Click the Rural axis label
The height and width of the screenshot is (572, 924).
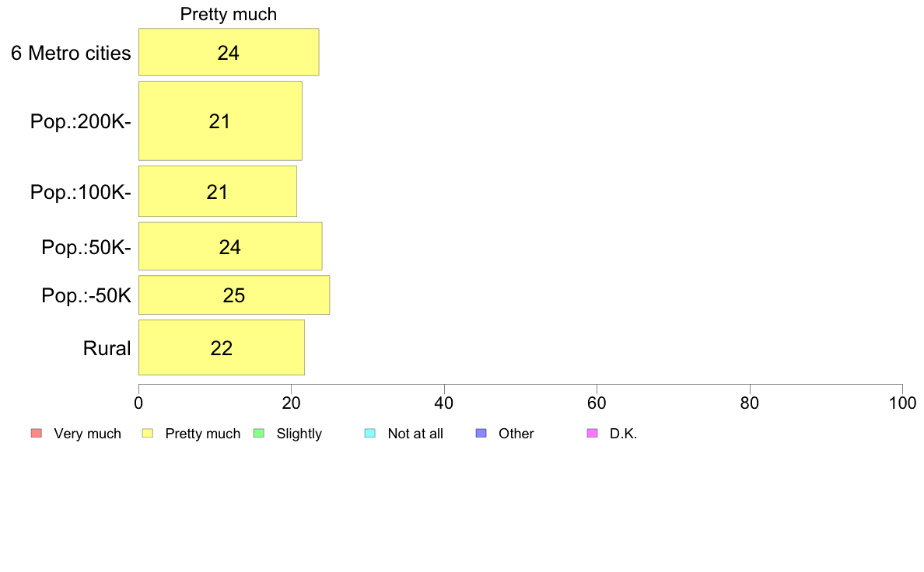click(x=107, y=348)
